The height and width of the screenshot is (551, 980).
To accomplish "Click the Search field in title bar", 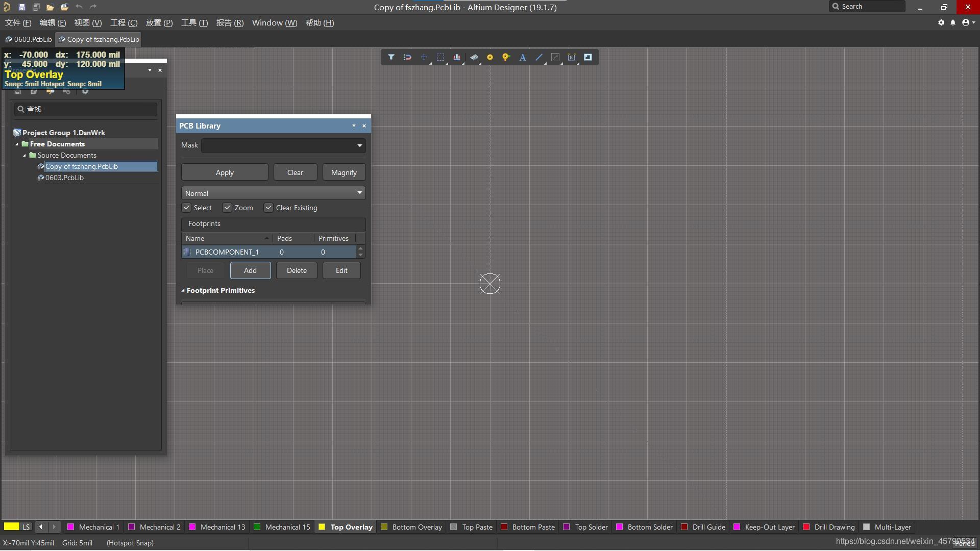I will [867, 7].
